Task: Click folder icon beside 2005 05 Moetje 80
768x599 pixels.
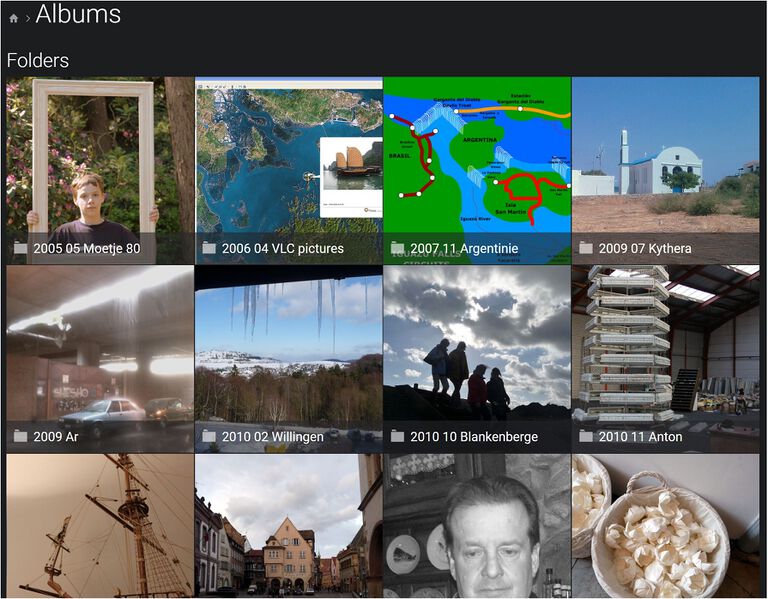Action: point(20,248)
